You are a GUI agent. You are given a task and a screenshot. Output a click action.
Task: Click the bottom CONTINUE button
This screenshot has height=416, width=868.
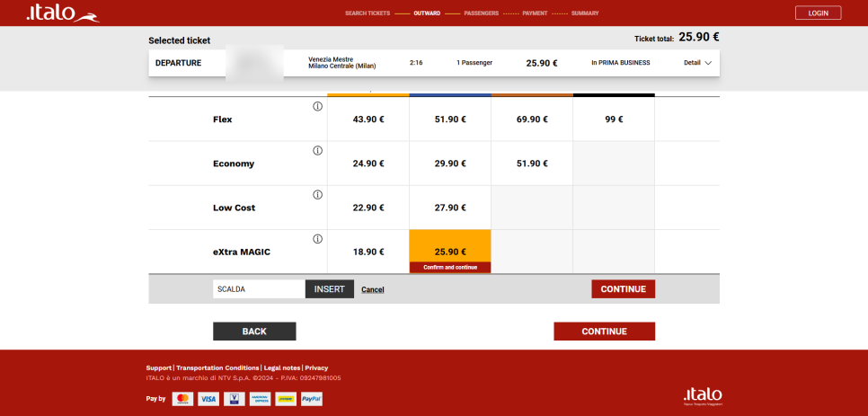[x=605, y=332]
